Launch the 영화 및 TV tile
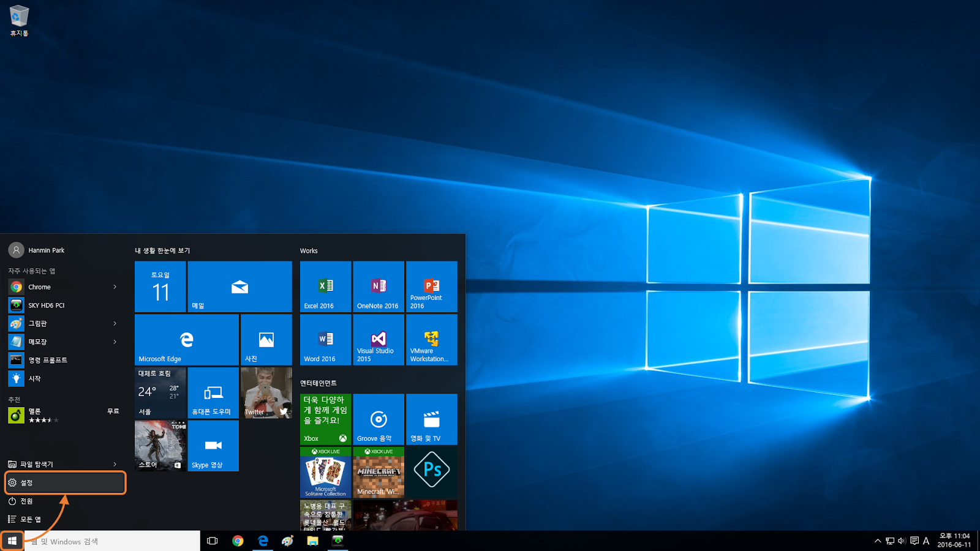This screenshot has width=980, height=551. (431, 419)
